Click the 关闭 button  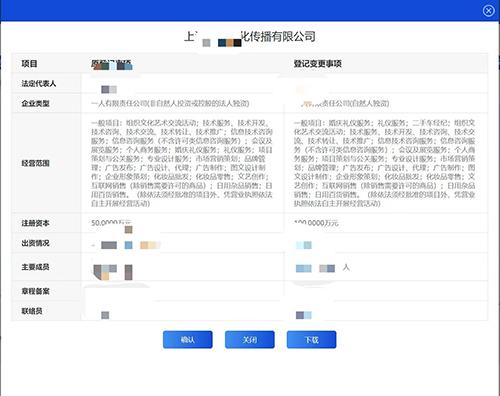point(250,340)
